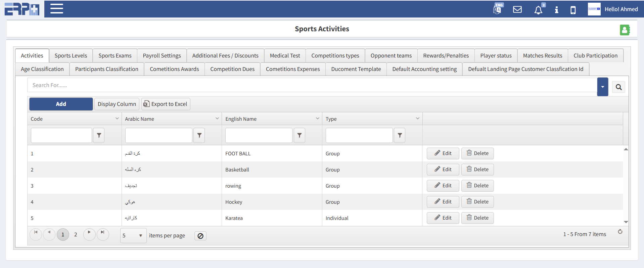Delete the Hockey activity row

tap(477, 202)
